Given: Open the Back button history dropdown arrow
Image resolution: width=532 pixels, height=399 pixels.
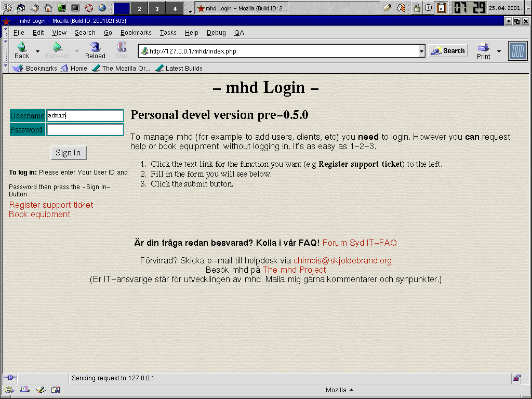Looking at the screenshot, I should pos(37,51).
